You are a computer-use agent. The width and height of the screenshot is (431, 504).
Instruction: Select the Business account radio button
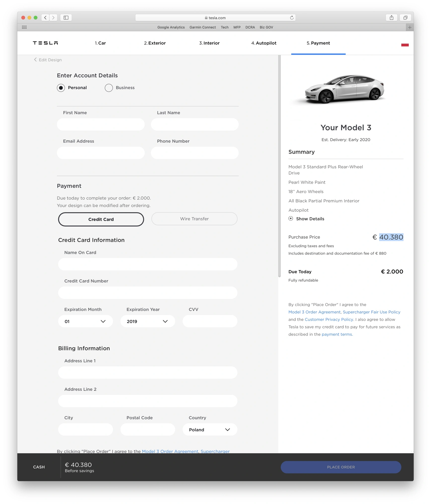pos(109,88)
